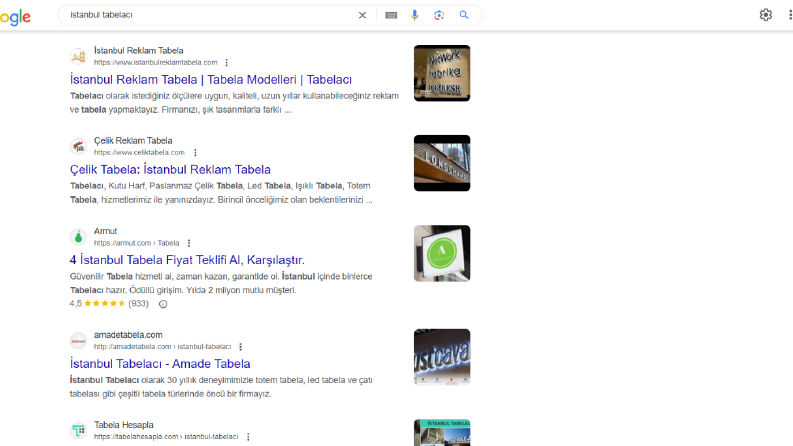The image size is (793, 446).
Task: Open more options for Çelik Reklam Tabela result
Action: [x=195, y=153]
